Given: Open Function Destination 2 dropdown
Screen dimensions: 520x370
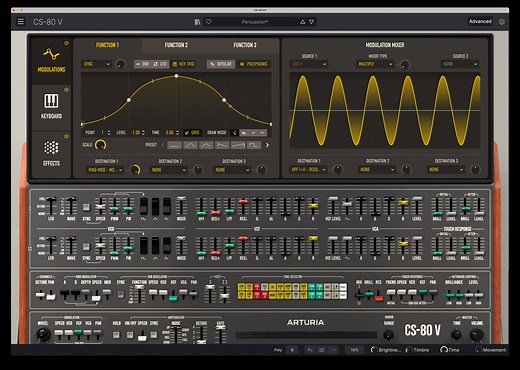Looking at the screenshot, I should (169, 170).
